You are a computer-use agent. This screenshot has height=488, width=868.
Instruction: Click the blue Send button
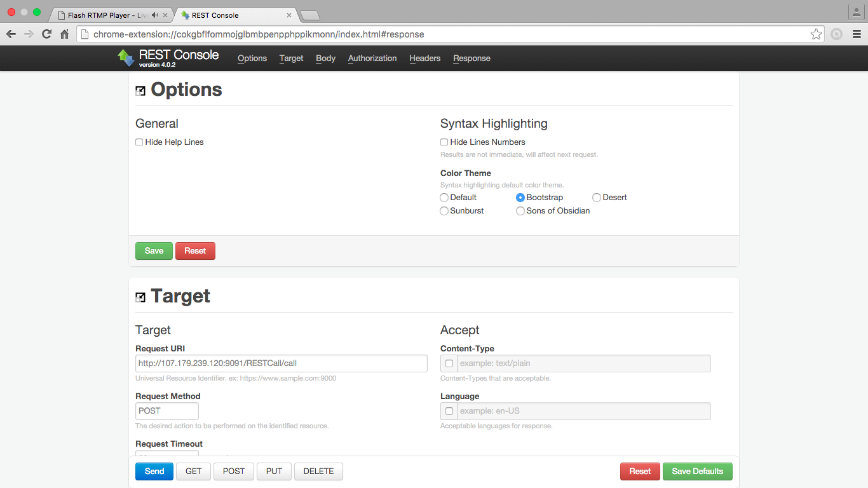154,471
